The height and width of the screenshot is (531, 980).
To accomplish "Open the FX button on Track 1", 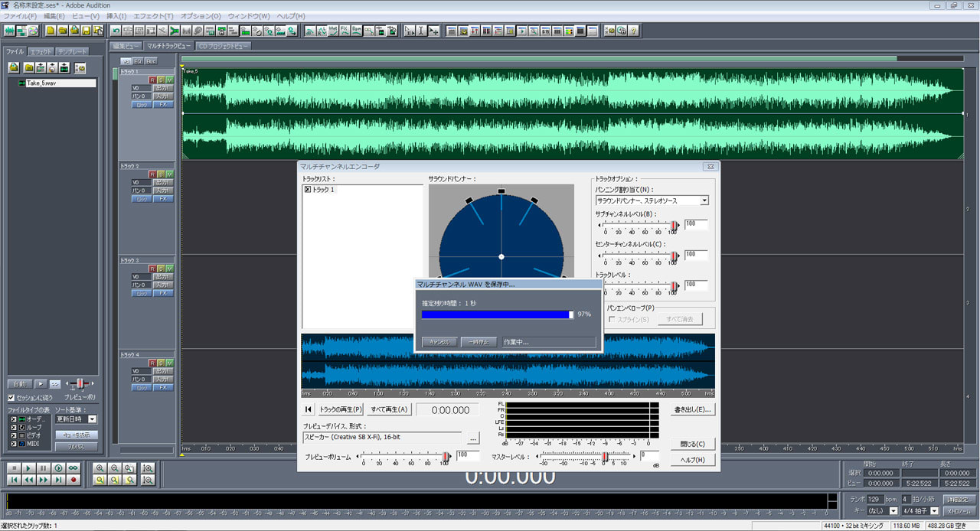I will pos(163,104).
